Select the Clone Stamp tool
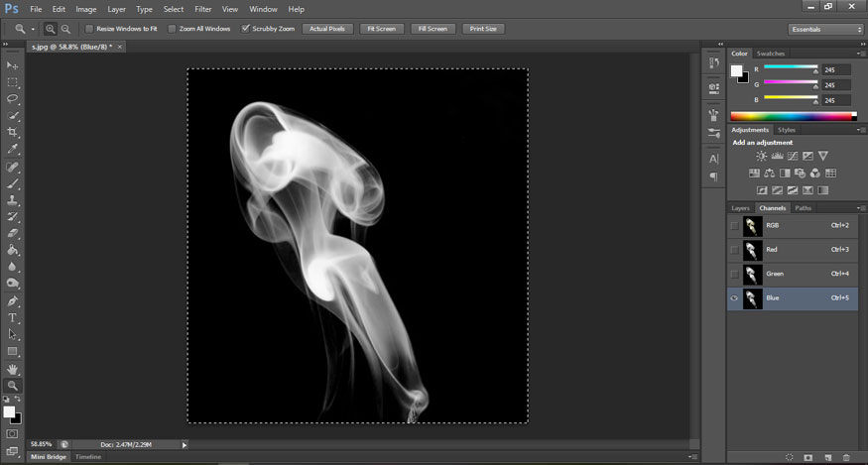This screenshot has height=465, width=868. coord(12,200)
